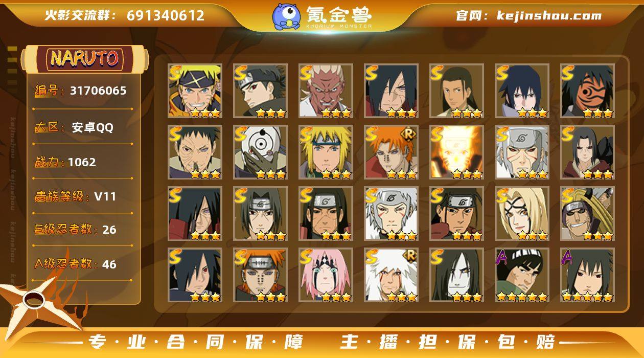
Task: Select the pink-haired Sakura portrait
Action: 326,275
